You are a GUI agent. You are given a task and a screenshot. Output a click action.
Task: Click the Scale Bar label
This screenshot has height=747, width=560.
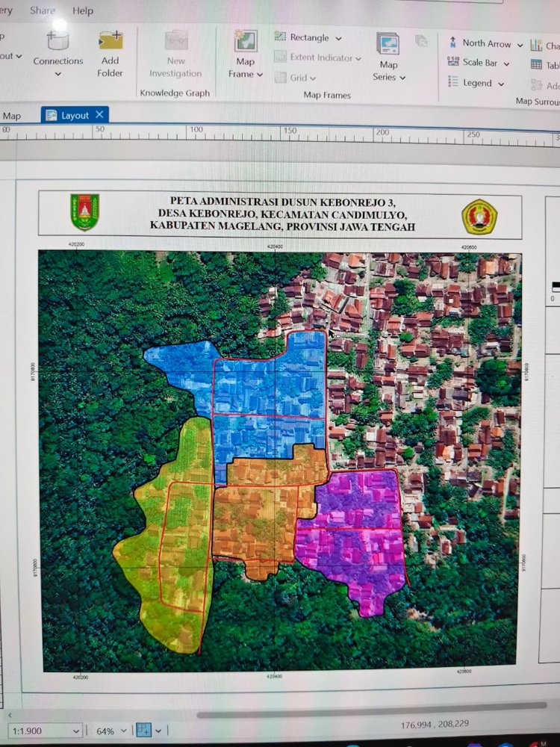coord(480,63)
